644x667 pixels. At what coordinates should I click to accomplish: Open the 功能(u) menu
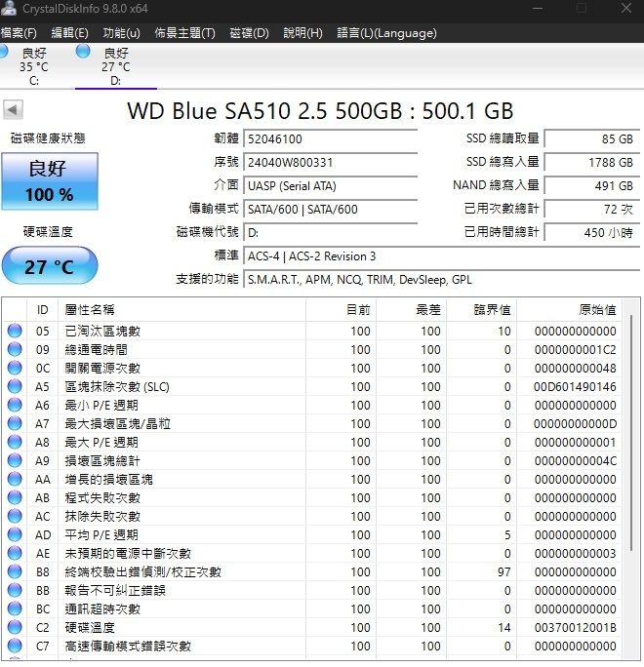pyautogui.click(x=121, y=33)
